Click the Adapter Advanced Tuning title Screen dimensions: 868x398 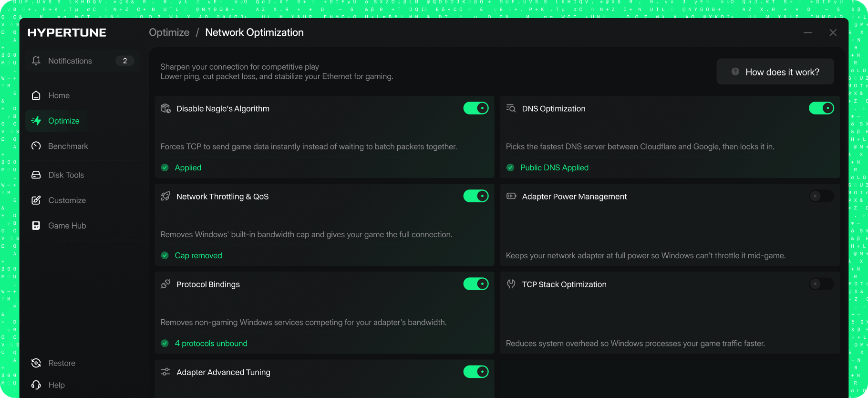[x=223, y=372]
